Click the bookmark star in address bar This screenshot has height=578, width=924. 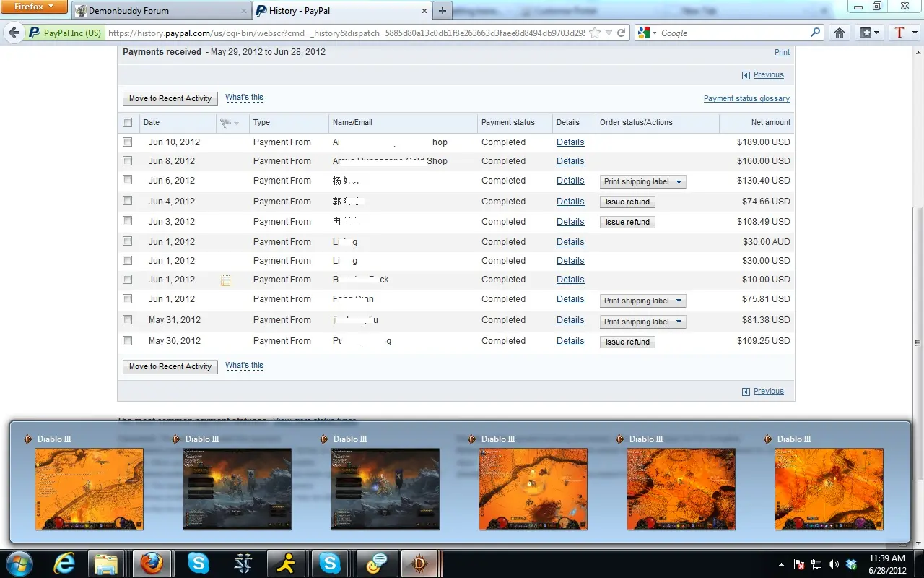[x=594, y=33]
